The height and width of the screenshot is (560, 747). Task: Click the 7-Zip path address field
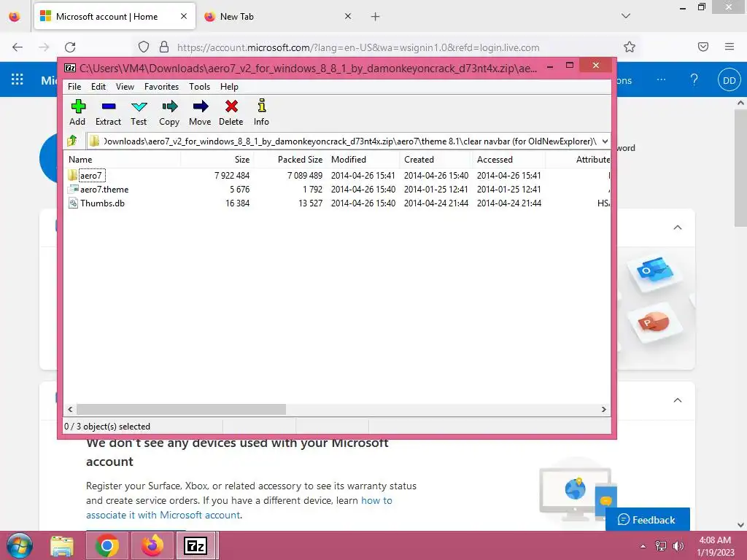[x=349, y=141]
